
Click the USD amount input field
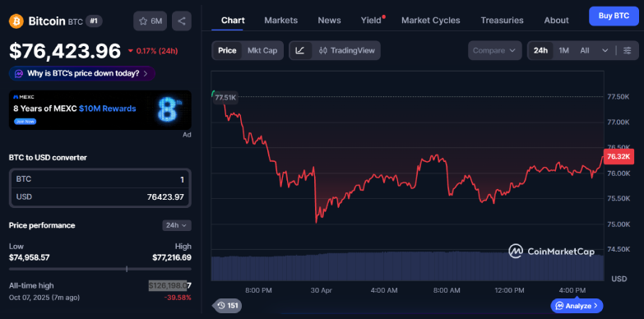tap(100, 197)
